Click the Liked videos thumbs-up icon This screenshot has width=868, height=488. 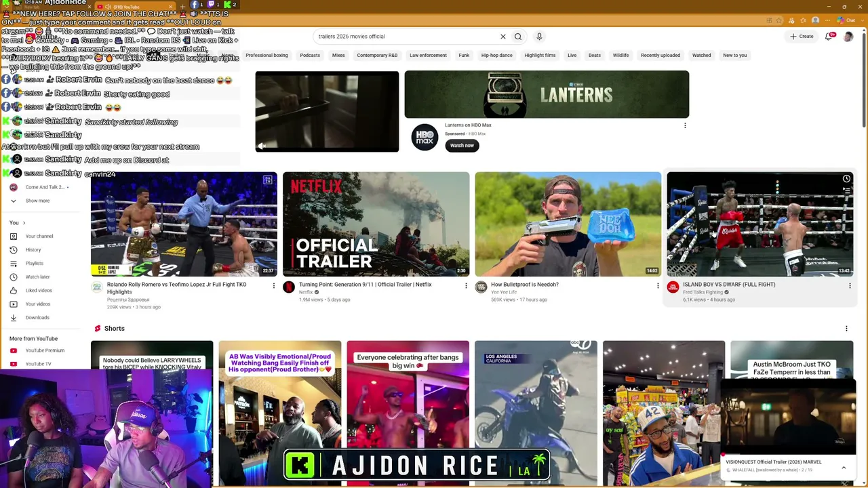14,291
